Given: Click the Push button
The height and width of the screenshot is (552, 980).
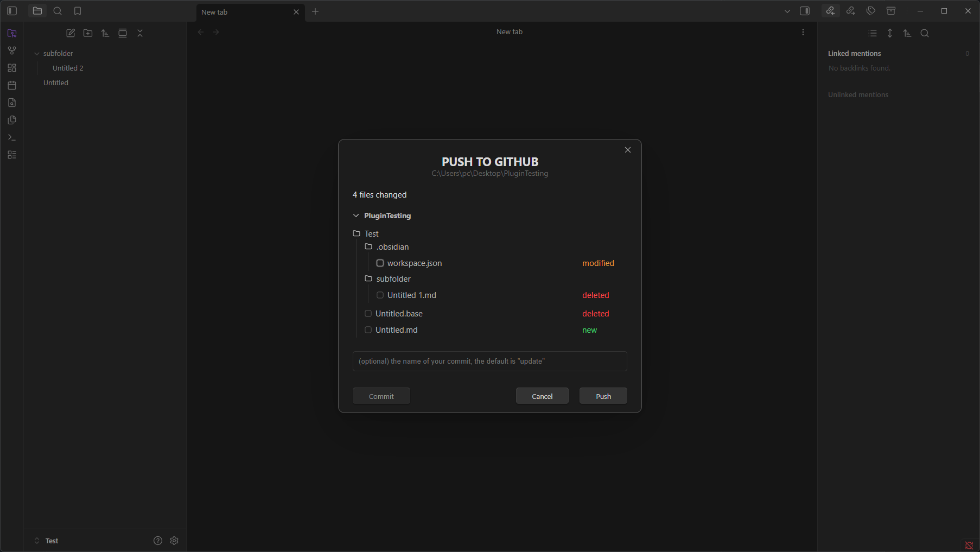Looking at the screenshot, I should pyautogui.click(x=603, y=396).
